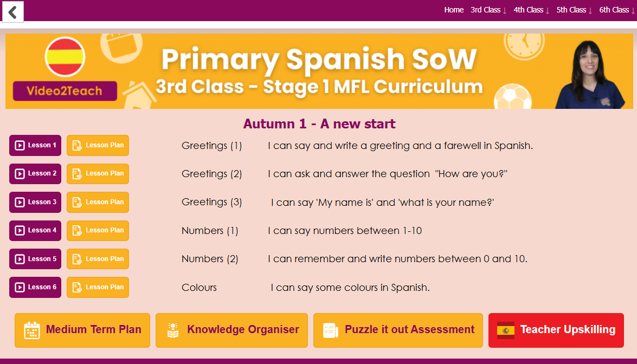Click the Medium Term Plan calendar icon
This screenshot has width=637, height=364.
[32, 330]
